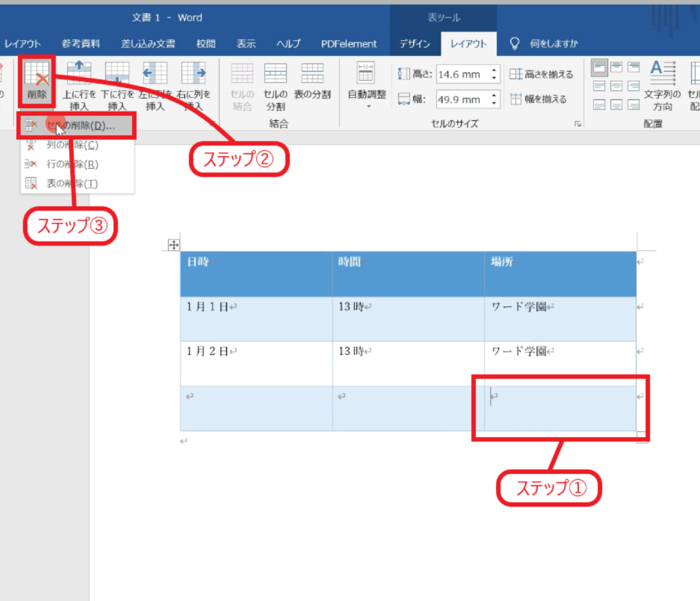Click the 幅 width input field

click(461, 99)
